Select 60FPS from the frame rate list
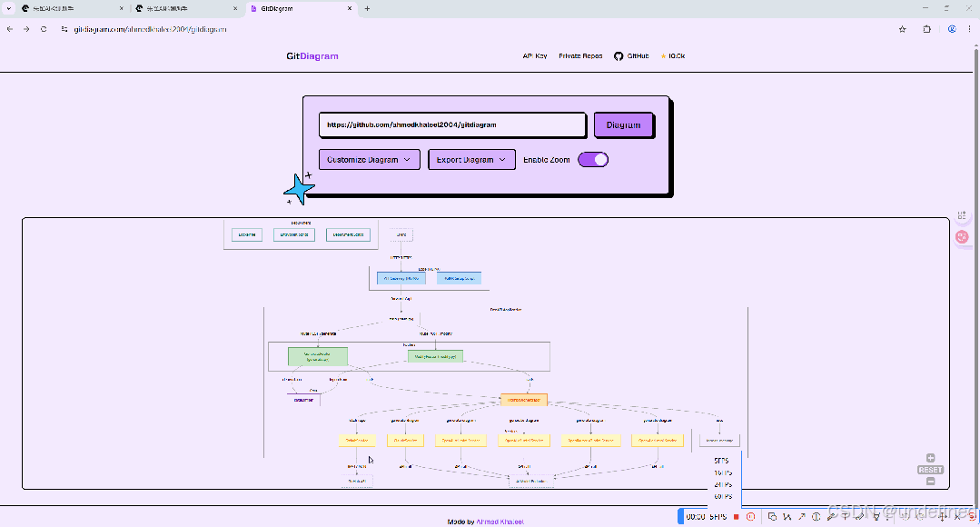The height and width of the screenshot is (527, 980). (723, 496)
